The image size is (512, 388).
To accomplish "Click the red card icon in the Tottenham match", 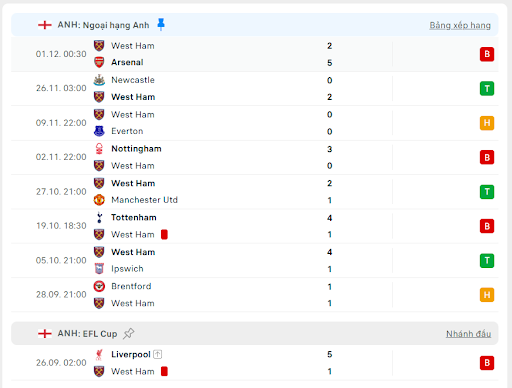I will 164,235.
